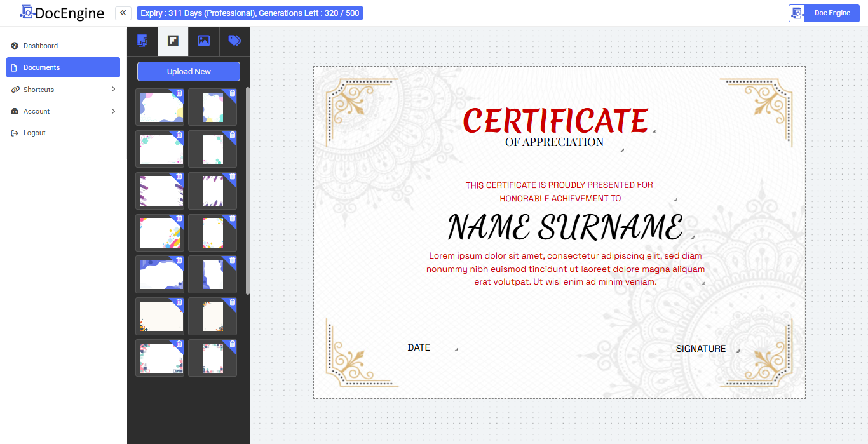Select the cream-colored landscape background thumbnail
868x444 pixels.
pyautogui.click(x=160, y=316)
